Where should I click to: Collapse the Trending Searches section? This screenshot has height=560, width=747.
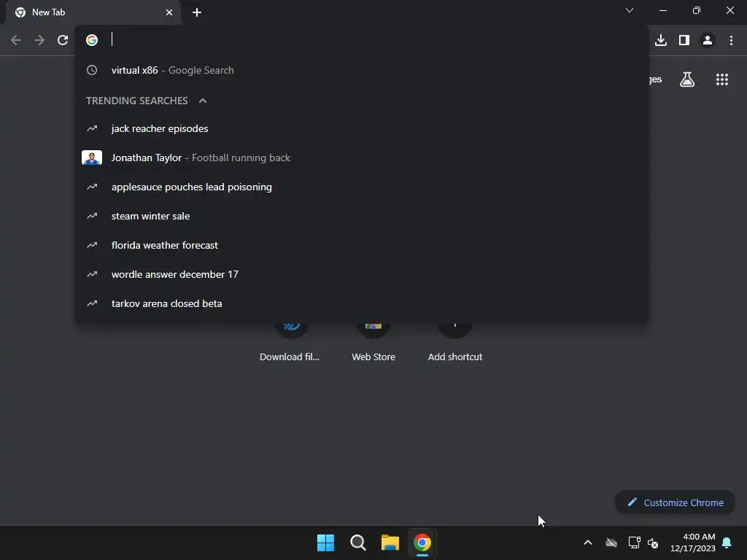[x=203, y=101]
